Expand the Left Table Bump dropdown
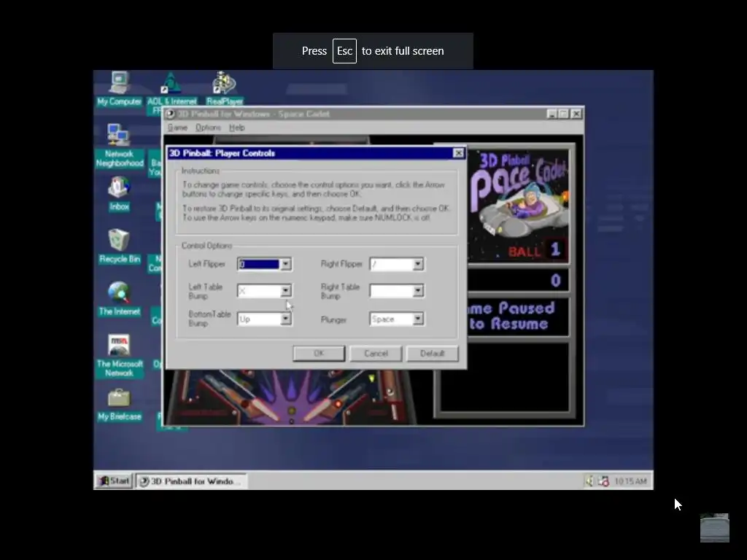 click(286, 290)
